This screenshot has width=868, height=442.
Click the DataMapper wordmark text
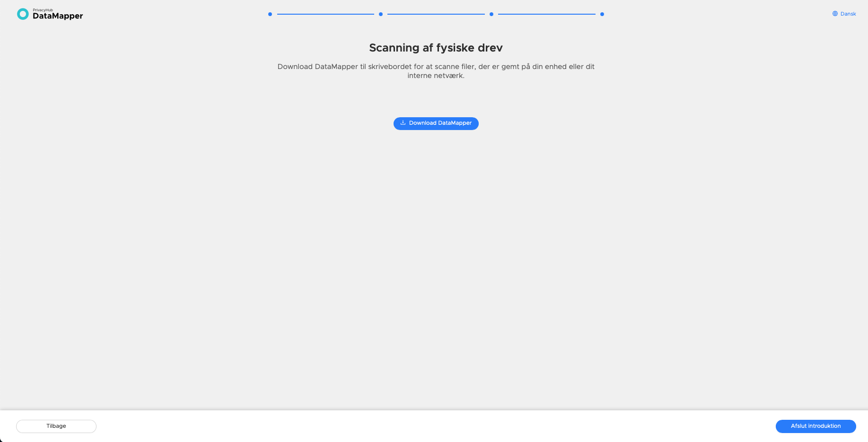tap(58, 16)
